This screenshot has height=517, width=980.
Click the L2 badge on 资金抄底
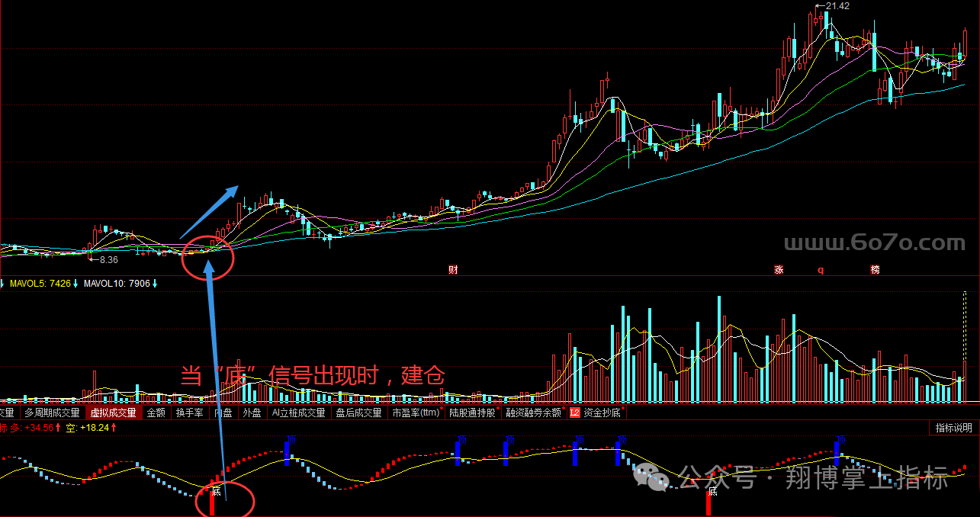tap(575, 413)
